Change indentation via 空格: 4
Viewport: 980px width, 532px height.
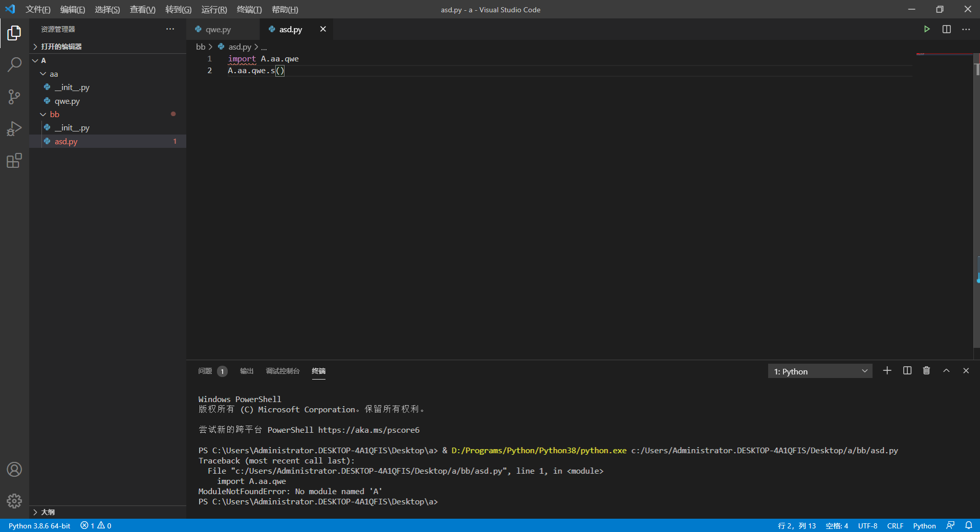[x=837, y=526]
